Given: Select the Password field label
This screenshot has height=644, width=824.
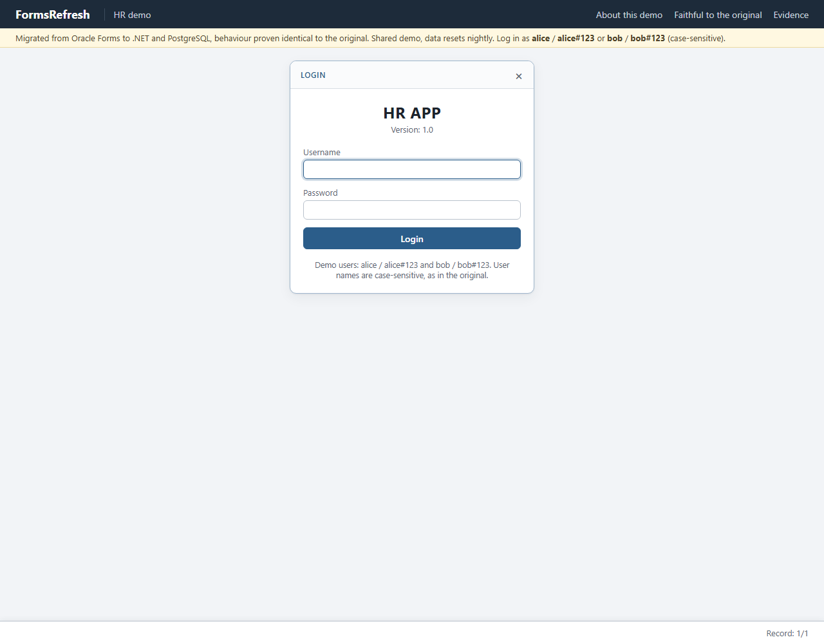Looking at the screenshot, I should click(321, 193).
